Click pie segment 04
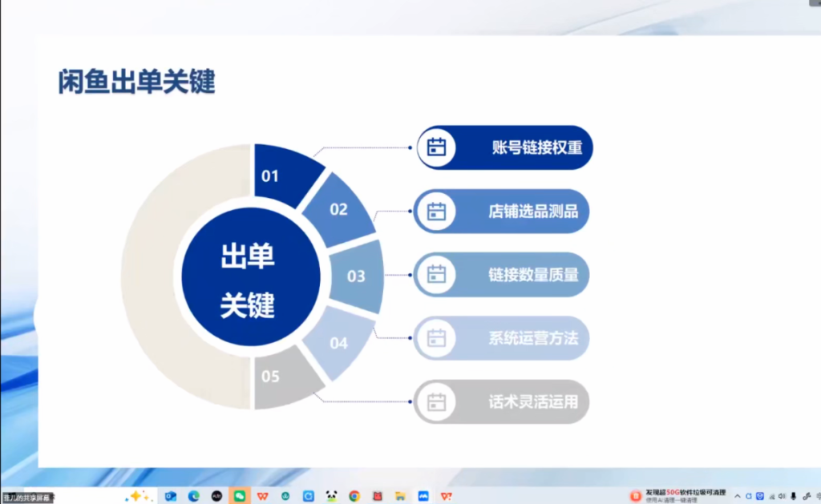This screenshot has width=821, height=504. click(340, 343)
